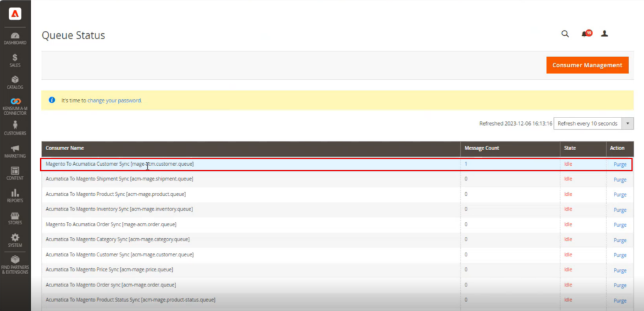644x311 pixels.
Task: Open the Customers sidebar menu
Action: pos(15,128)
